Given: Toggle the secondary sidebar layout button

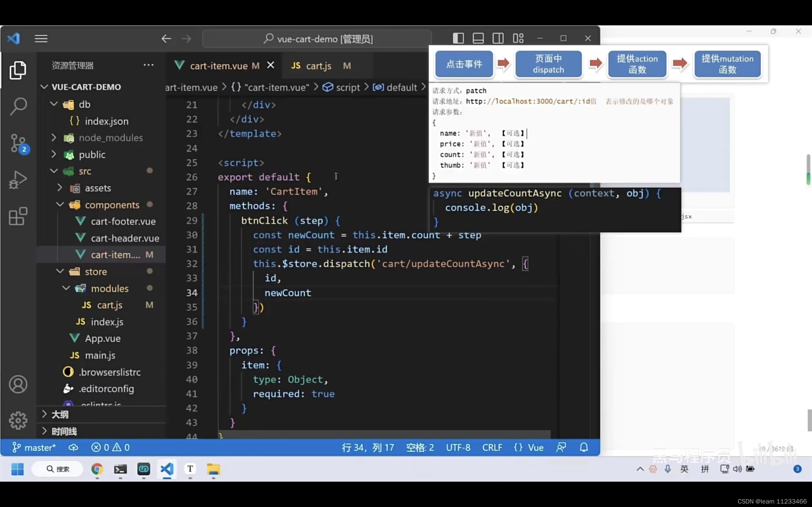Looking at the screenshot, I should pyautogui.click(x=498, y=39).
